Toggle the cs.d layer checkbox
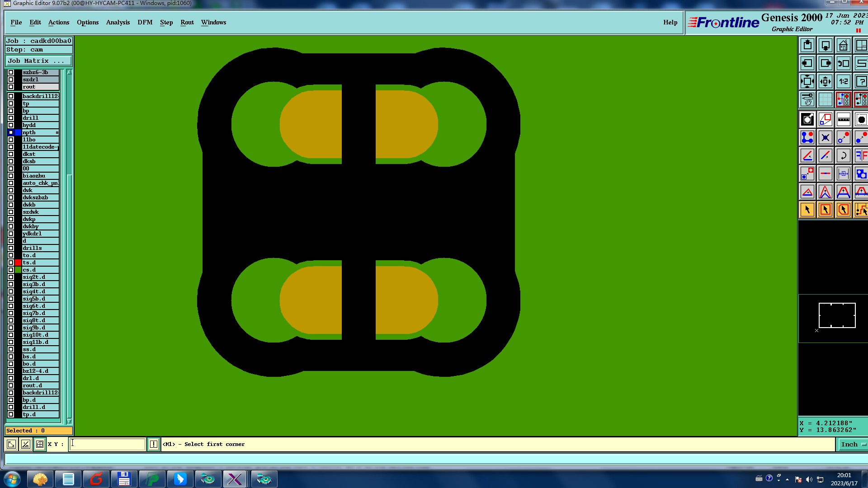 (x=11, y=270)
